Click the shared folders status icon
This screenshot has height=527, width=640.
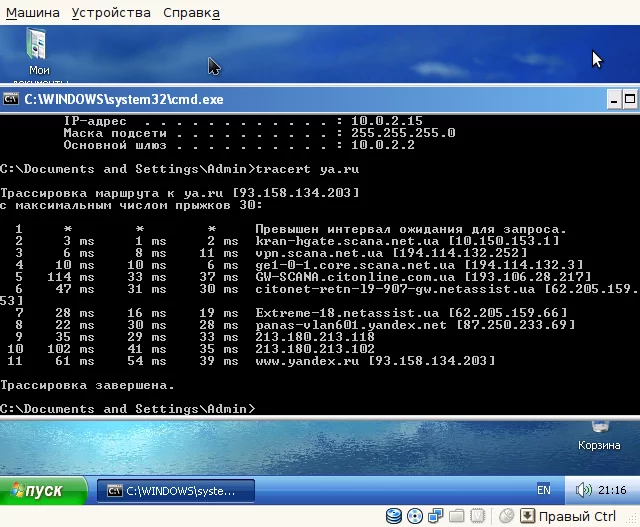point(456,516)
